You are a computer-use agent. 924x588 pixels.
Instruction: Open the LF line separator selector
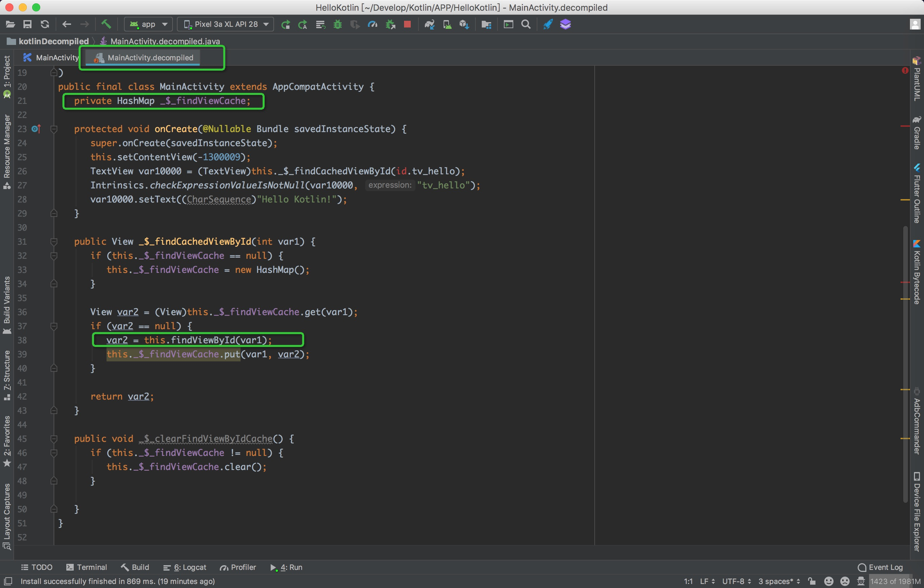[x=707, y=582]
